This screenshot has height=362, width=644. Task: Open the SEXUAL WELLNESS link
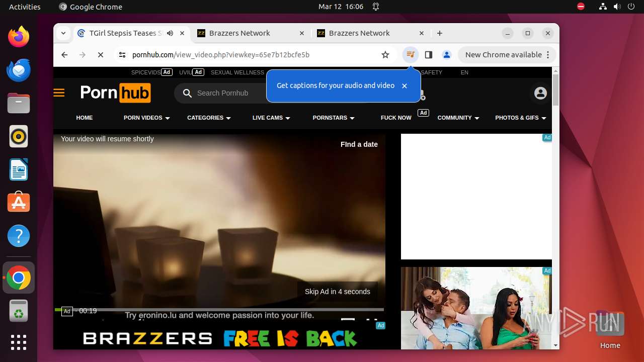(237, 72)
